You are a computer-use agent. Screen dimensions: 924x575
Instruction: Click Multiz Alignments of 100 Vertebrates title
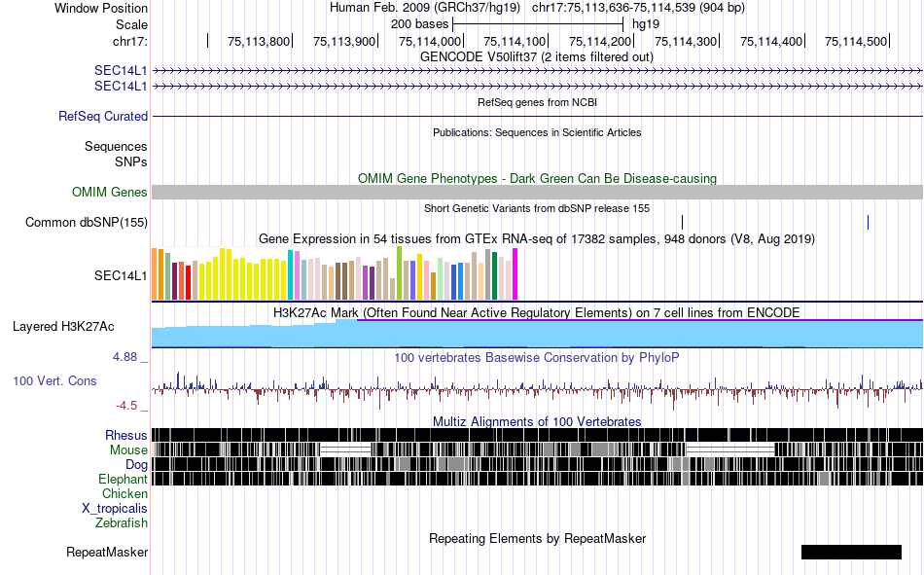pos(537,421)
